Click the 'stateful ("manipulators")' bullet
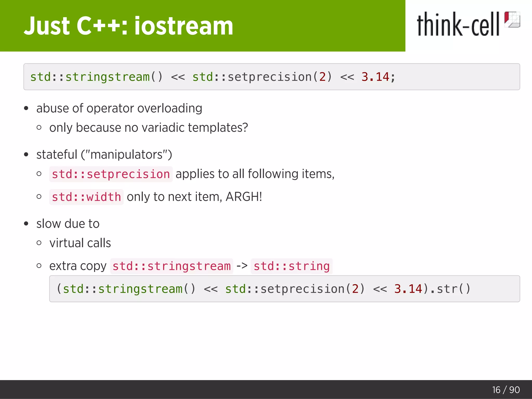The width and height of the screenshot is (532, 399). tap(104, 155)
